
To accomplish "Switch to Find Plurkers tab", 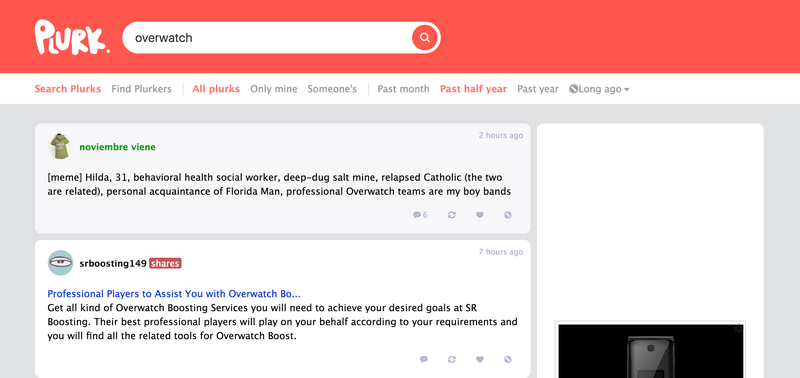I will coord(141,89).
